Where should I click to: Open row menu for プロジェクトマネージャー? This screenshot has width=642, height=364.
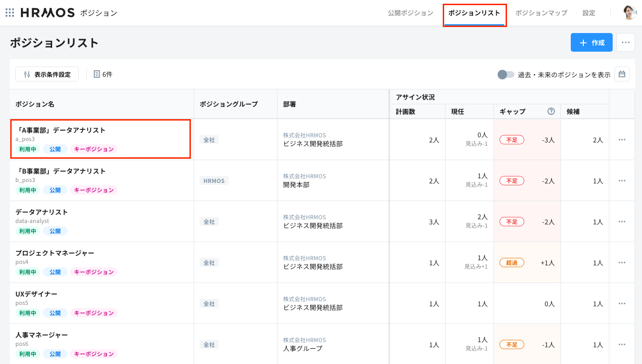(x=622, y=263)
